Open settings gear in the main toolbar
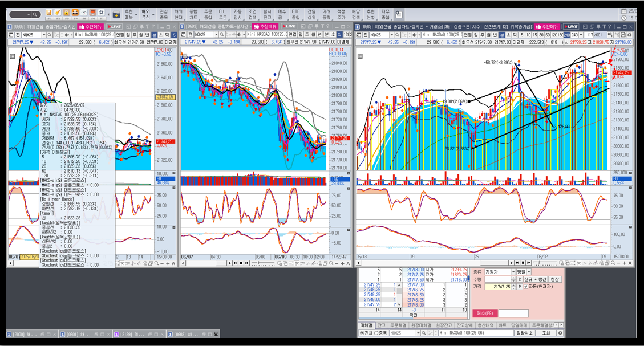The image size is (644, 346). (102, 13)
